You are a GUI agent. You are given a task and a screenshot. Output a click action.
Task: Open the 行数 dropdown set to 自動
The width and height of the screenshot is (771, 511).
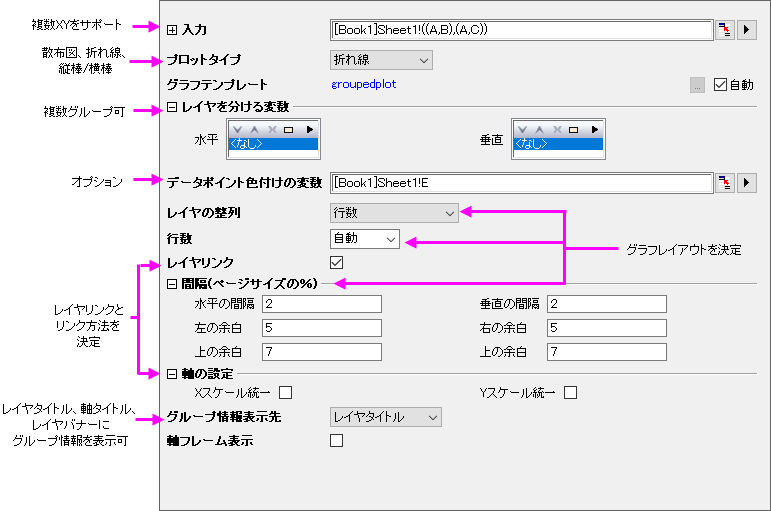(x=365, y=239)
